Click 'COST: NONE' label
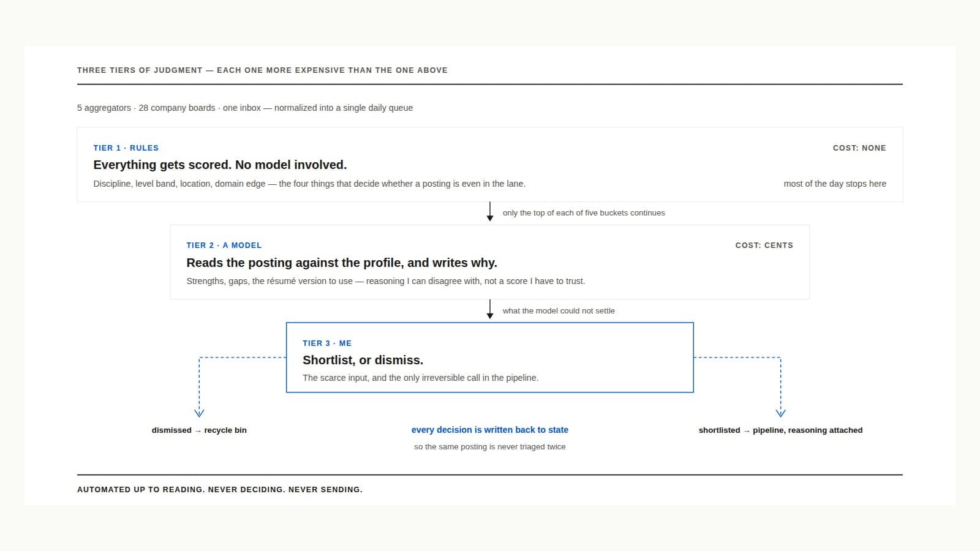The image size is (980, 551). pyautogui.click(x=859, y=148)
